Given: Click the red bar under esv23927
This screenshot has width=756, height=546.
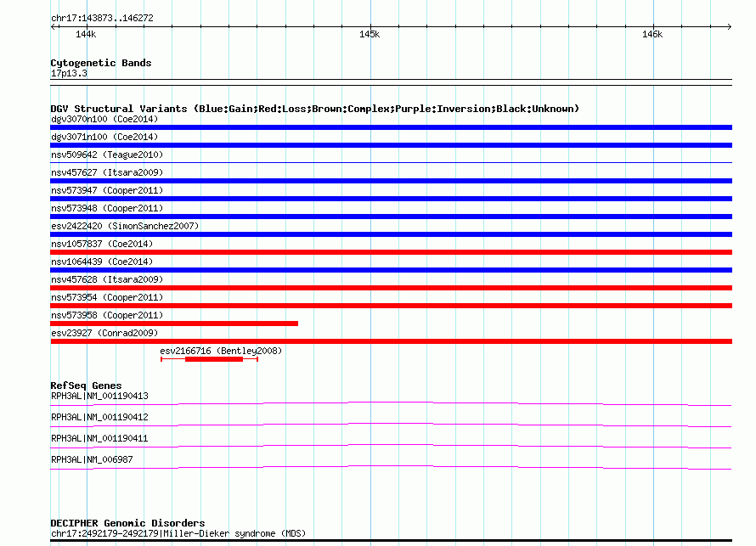Looking at the screenshot, I should click(391, 341).
